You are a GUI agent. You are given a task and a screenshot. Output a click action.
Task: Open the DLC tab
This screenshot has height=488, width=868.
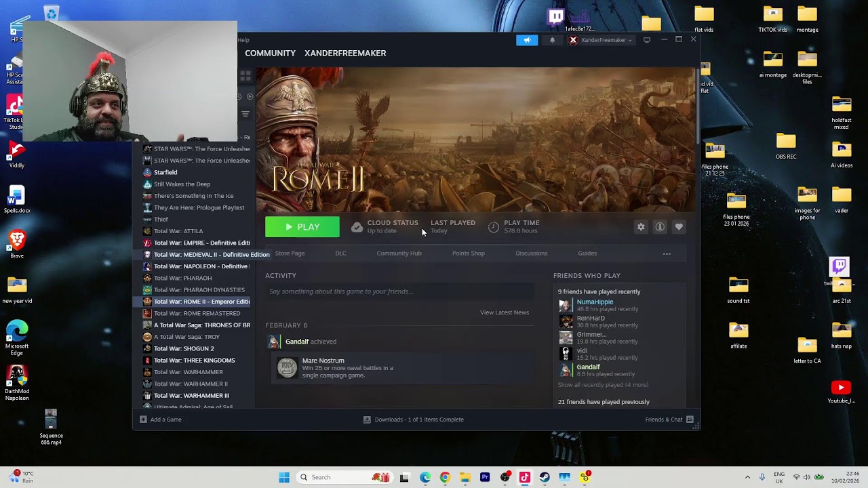pos(340,253)
